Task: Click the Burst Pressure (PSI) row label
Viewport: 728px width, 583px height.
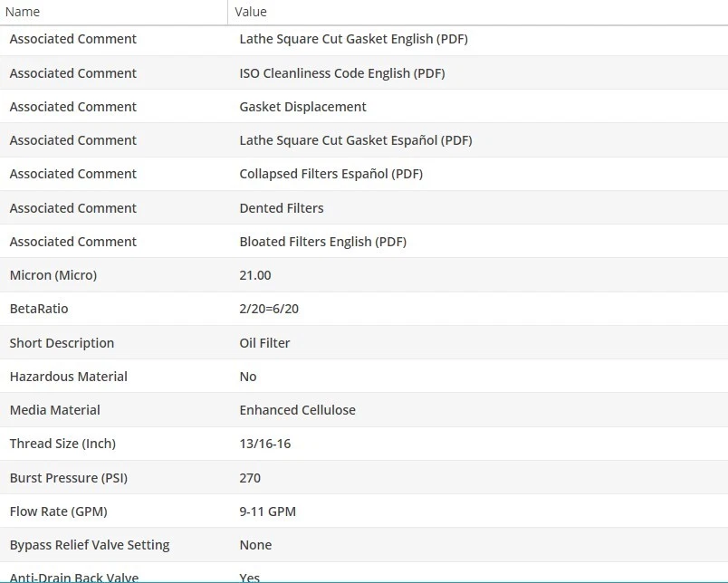Action: coord(68,478)
